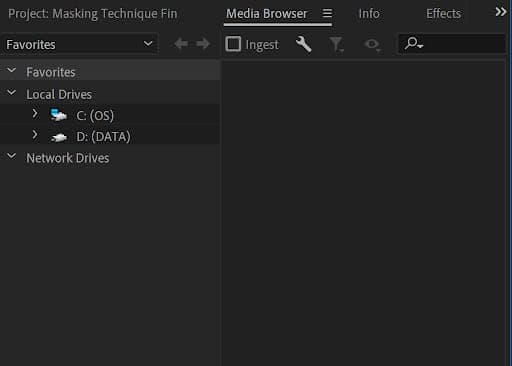Select the C: (OS) drive icon
Viewport: 512px width, 366px height.
pyautogui.click(x=59, y=115)
